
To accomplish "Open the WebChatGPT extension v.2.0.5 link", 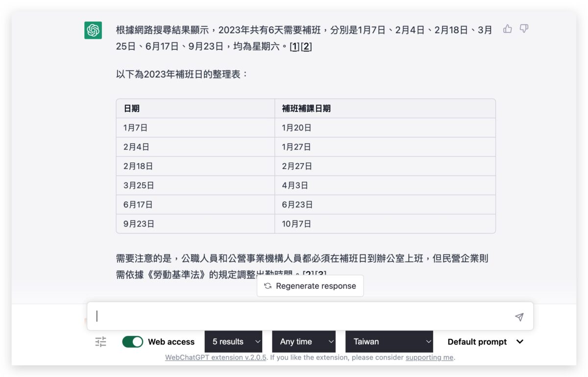I will coord(216,357).
